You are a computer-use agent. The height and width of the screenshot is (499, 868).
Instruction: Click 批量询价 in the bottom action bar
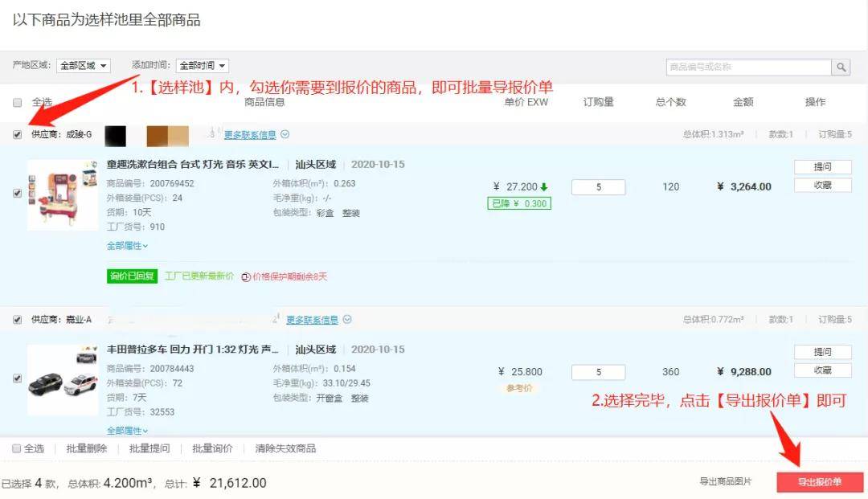212,449
